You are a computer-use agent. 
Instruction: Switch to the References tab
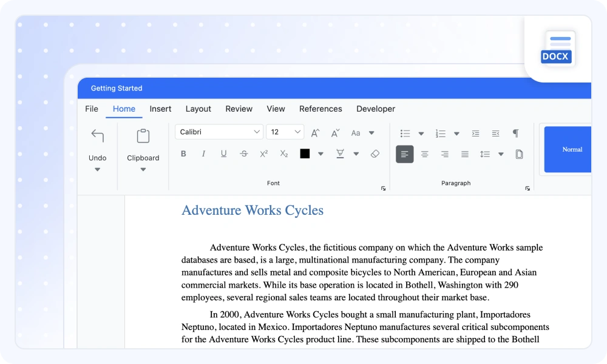(x=320, y=109)
